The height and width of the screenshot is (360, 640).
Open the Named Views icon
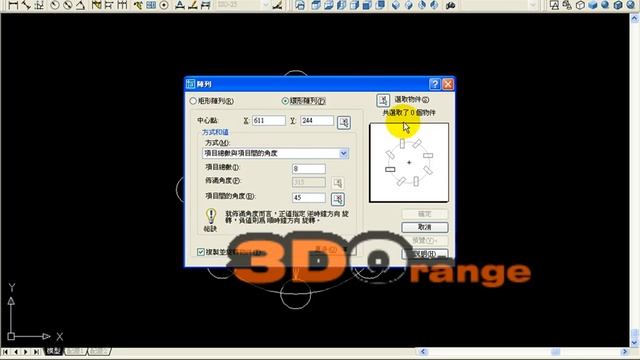pyautogui.click(x=300, y=5)
